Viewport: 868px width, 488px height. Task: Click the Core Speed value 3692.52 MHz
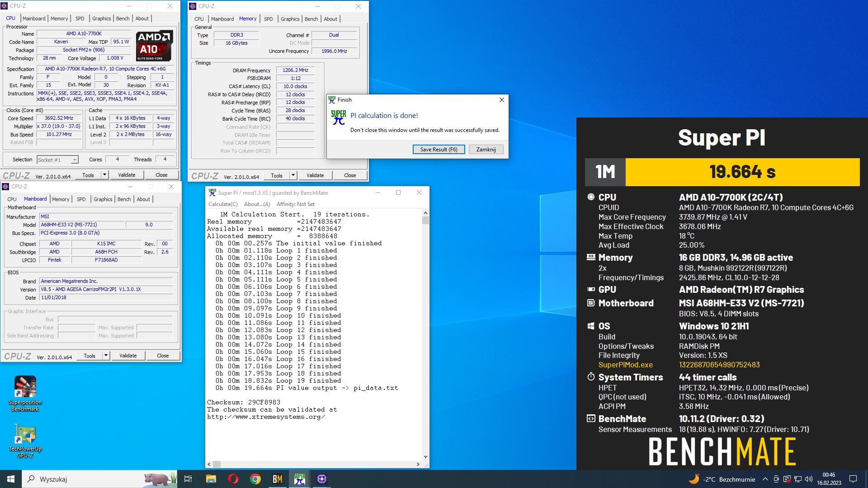tap(59, 118)
